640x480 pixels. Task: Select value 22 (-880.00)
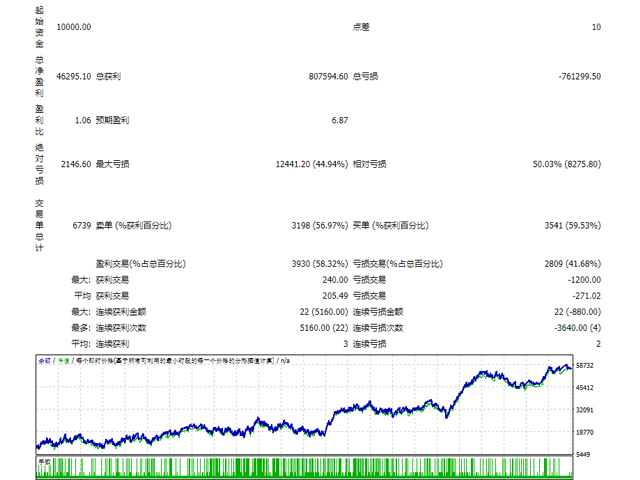pyautogui.click(x=578, y=312)
